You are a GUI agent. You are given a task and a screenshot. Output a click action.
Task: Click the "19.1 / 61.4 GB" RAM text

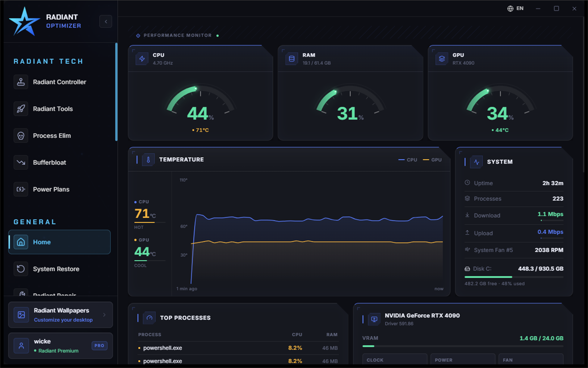[x=317, y=63]
